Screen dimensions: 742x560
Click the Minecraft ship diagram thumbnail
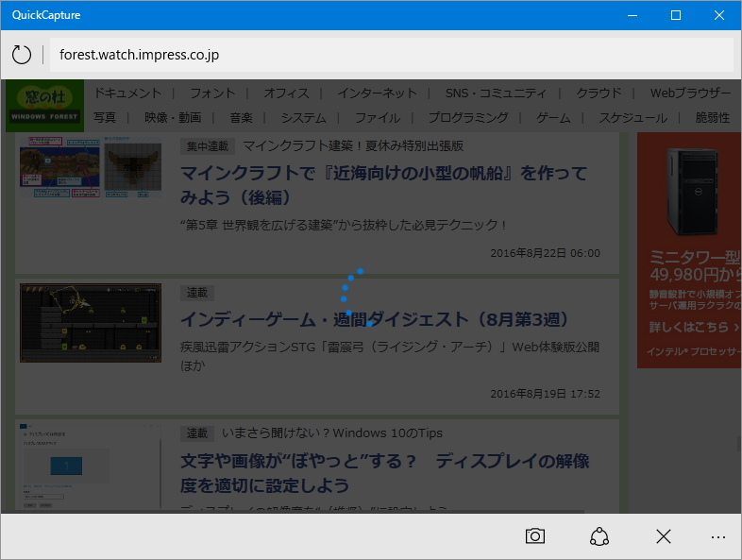(x=91, y=167)
